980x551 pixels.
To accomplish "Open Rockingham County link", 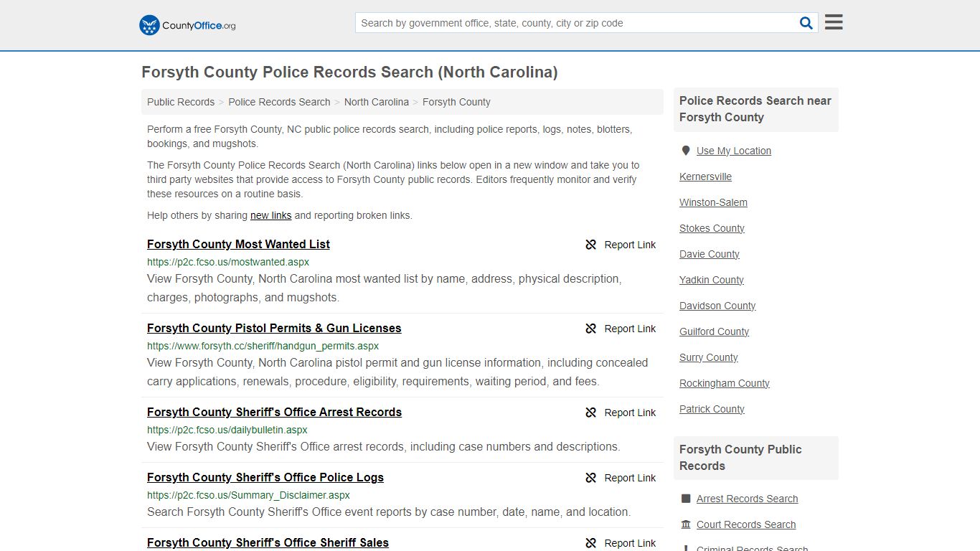I will pyautogui.click(x=725, y=383).
